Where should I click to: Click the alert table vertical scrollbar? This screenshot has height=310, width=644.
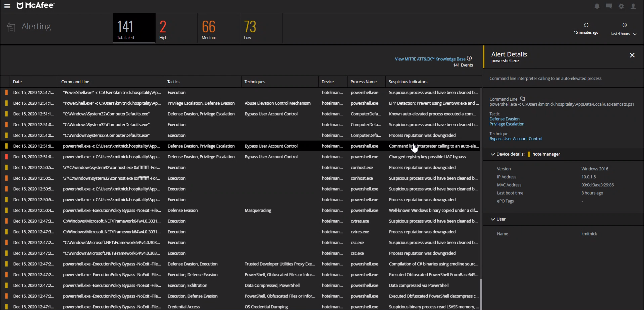[481, 294]
